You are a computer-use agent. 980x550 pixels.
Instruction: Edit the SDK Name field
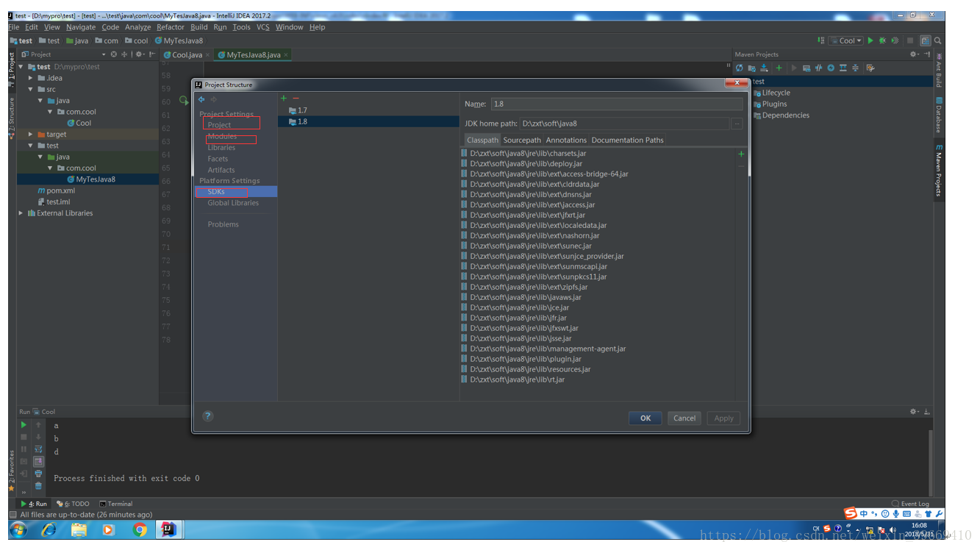(x=617, y=104)
